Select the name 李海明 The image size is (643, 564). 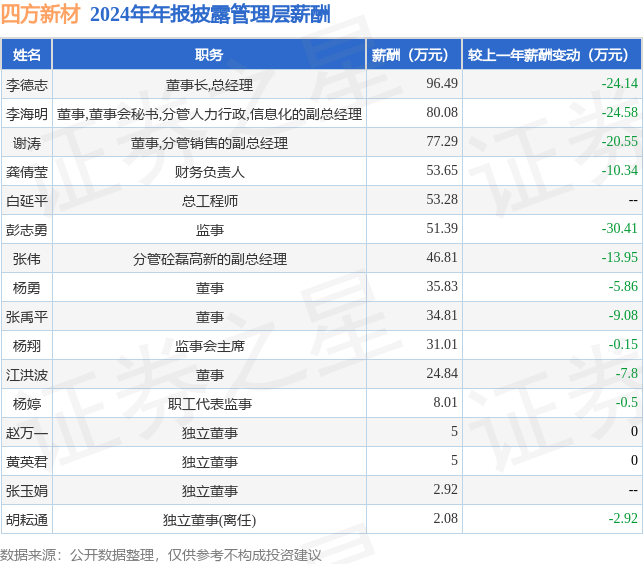coord(27,114)
